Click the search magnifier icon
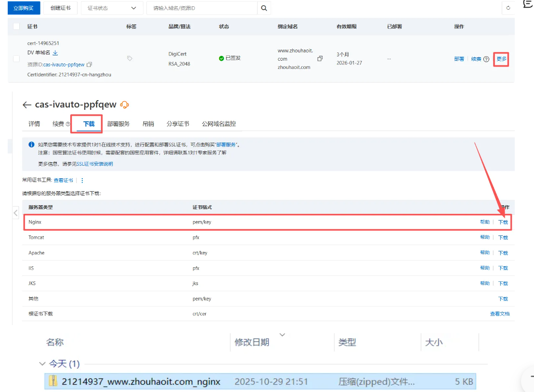This screenshot has width=534, height=392. (264, 8)
